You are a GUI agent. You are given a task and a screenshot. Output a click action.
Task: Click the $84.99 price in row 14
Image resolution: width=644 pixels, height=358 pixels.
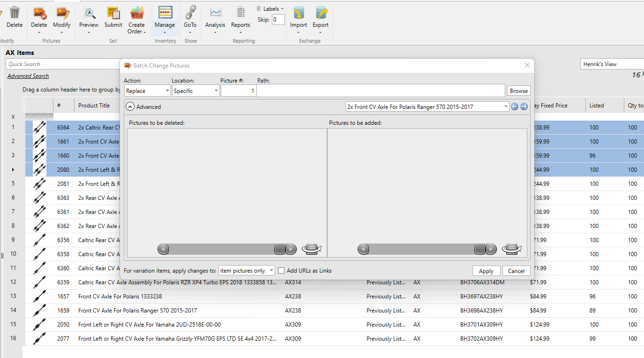tap(538, 311)
